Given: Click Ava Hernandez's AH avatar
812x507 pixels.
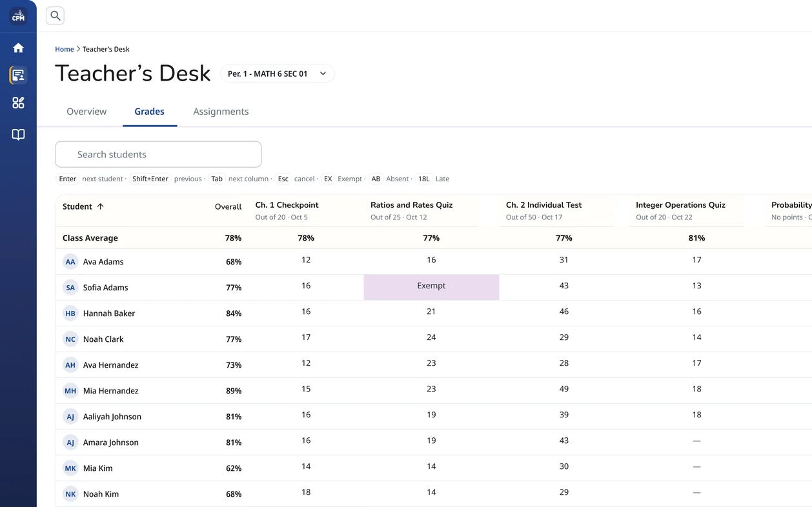Looking at the screenshot, I should (x=70, y=365).
